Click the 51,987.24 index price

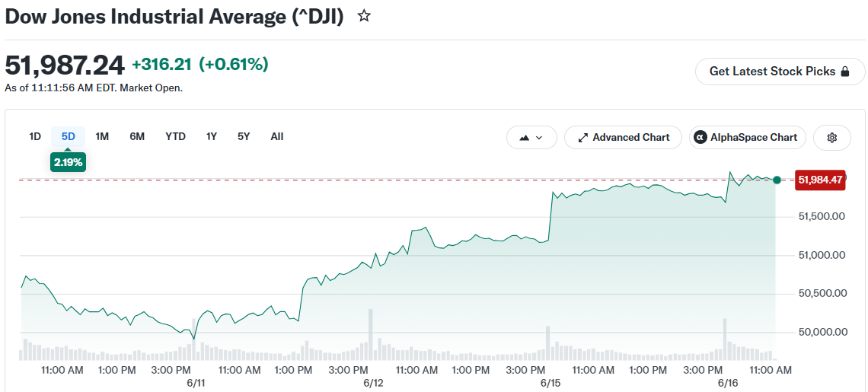(x=65, y=66)
